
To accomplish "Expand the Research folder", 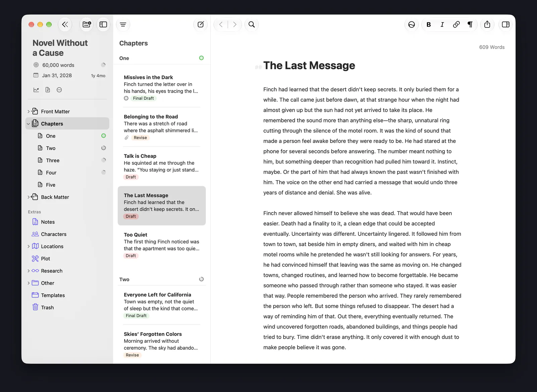I will [x=29, y=271].
